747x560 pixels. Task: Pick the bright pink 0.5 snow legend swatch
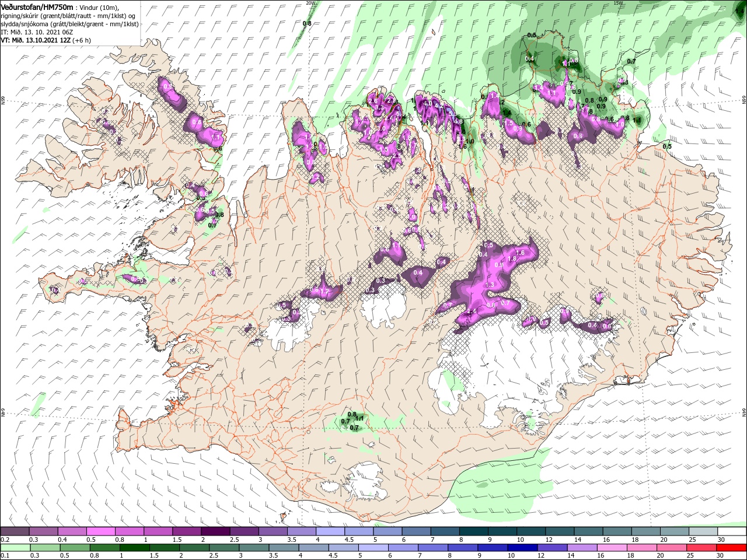click(x=100, y=531)
